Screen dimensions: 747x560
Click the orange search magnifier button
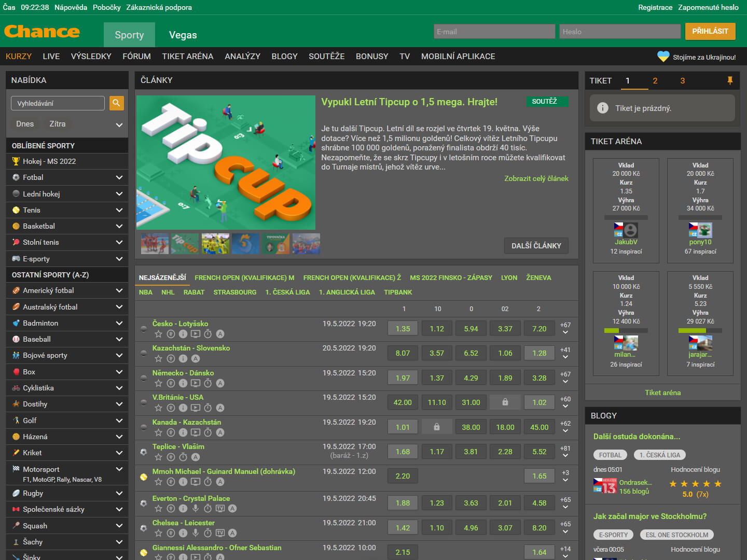tap(117, 103)
